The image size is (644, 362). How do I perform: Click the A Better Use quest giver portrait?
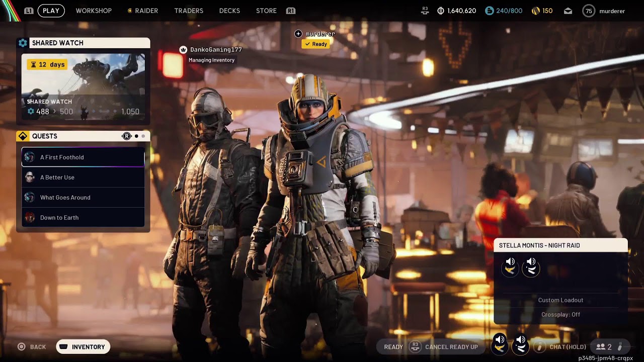pos(30,177)
